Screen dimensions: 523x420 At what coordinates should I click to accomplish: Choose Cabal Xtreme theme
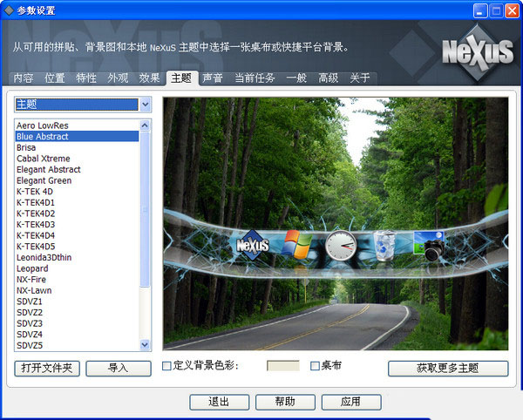point(77,159)
